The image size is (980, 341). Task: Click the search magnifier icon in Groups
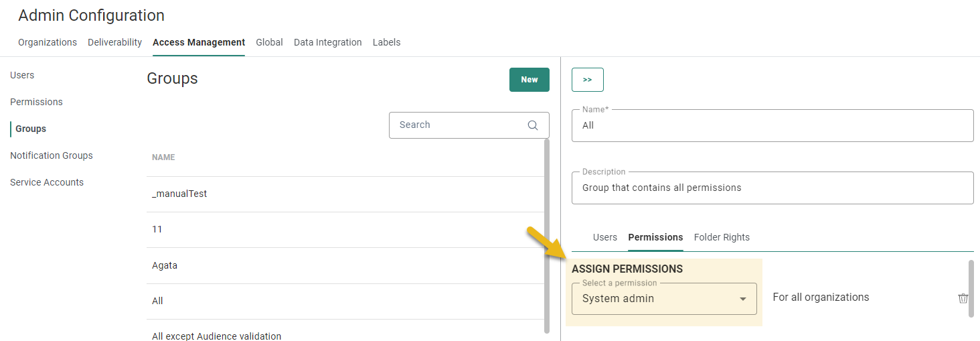click(533, 125)
